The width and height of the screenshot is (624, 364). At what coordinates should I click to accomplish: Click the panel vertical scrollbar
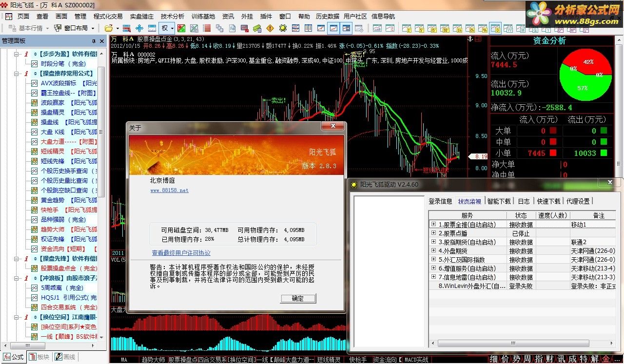click(x=102, y=132)
